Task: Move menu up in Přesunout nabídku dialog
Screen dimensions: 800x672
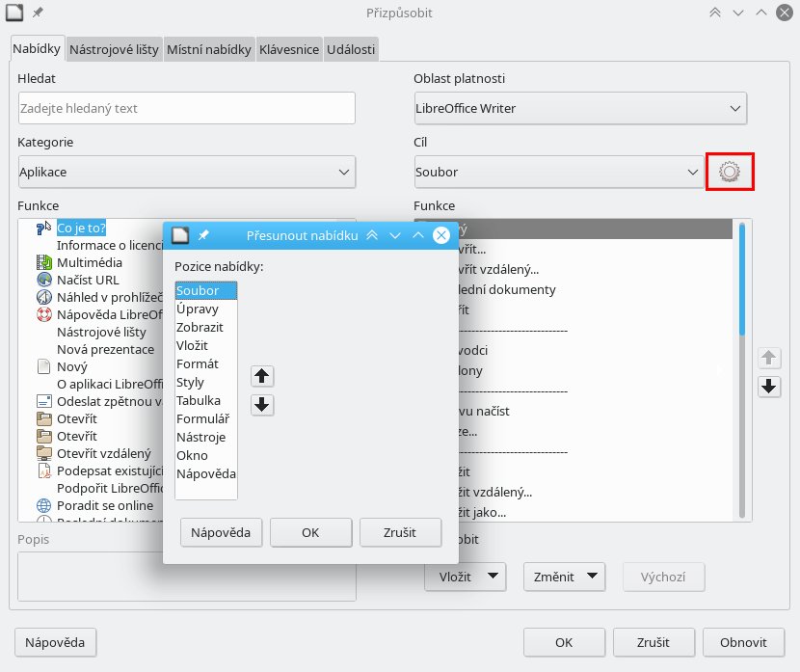Action: point(262,376)
